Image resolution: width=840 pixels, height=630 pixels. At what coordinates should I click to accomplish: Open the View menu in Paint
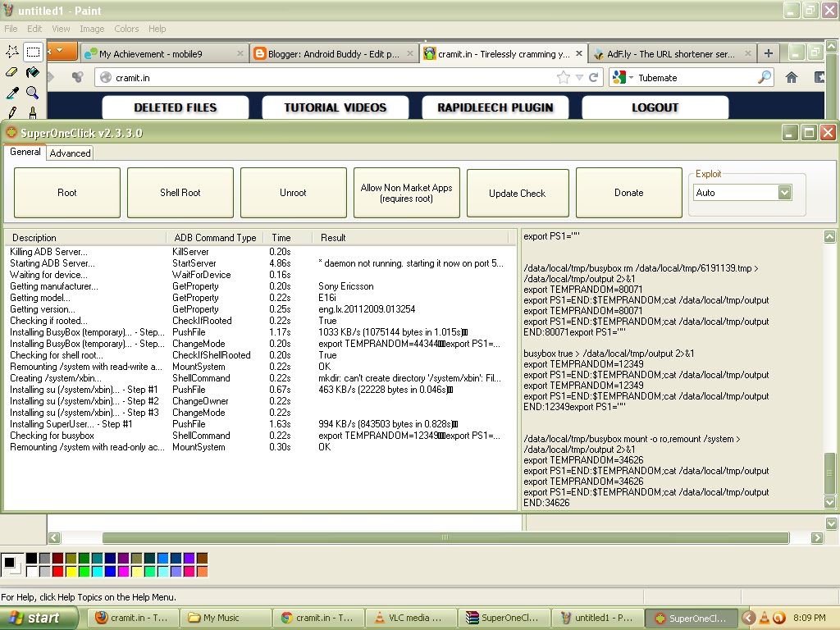[x=61, y=29]
